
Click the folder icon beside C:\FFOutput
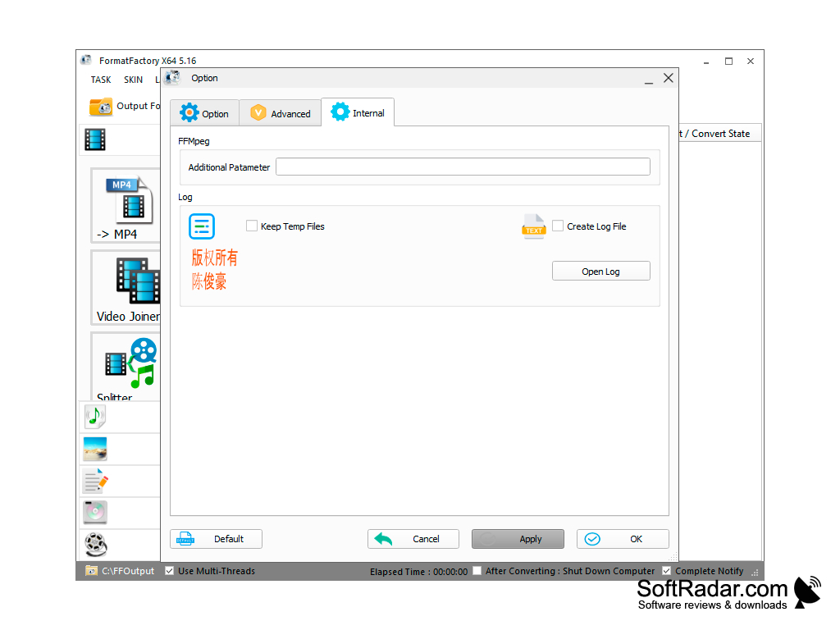point(92,571)
